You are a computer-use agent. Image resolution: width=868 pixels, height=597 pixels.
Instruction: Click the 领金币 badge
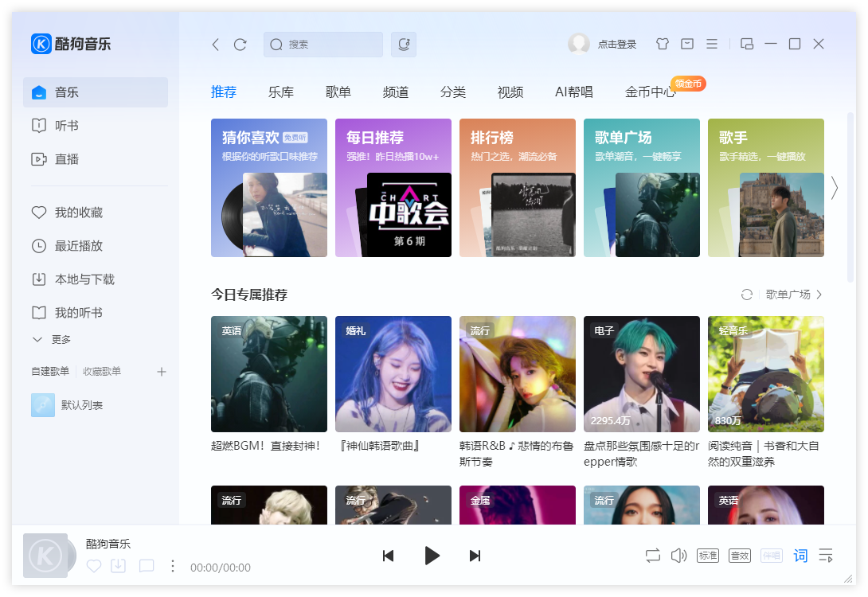pos(688,84)
